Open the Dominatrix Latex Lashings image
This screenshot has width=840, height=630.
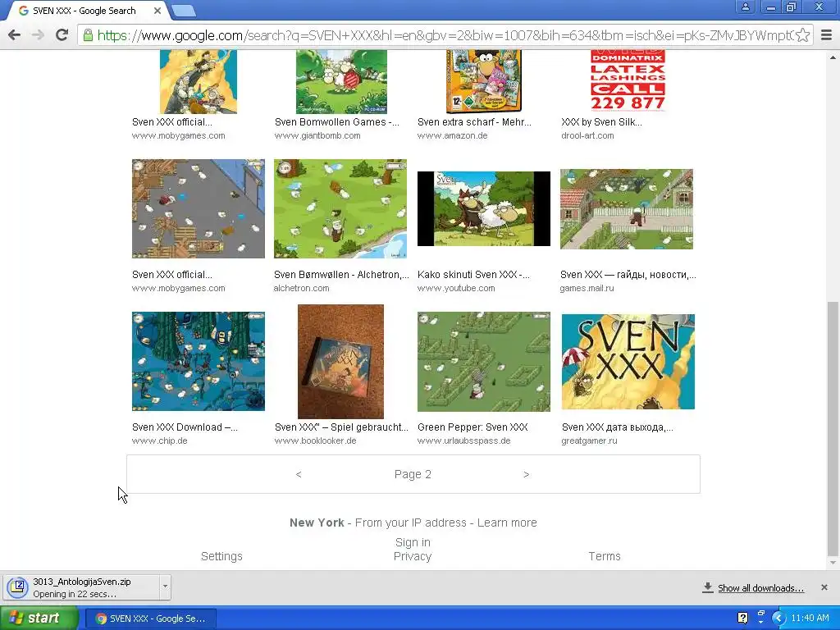pos(628,80)
